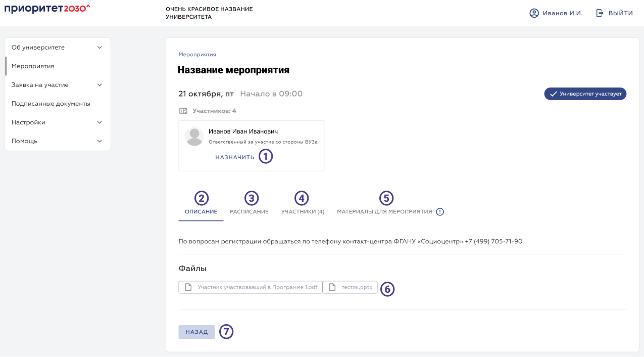Click the document icon on the PDF file chip
This screenshot has width=644, height=357.
point(187,287)
